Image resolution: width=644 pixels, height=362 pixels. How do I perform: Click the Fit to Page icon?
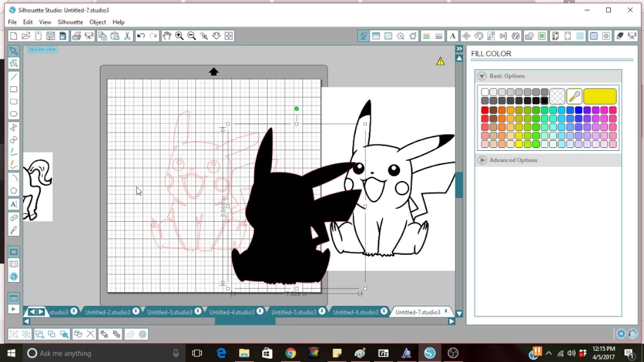coord(228,36)
